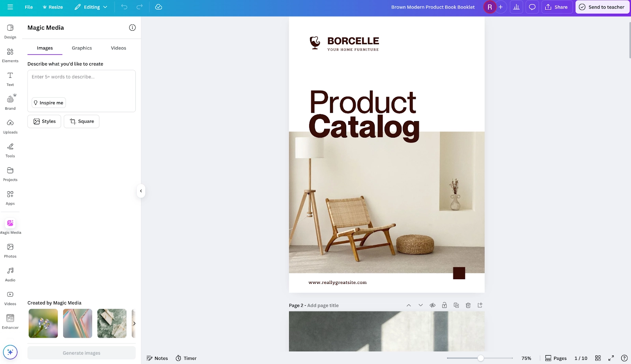Duplicate Page 2 using the copy icon
Image resolution: width=631 pixels, height=364 pixels.
(x=456, y=305)
